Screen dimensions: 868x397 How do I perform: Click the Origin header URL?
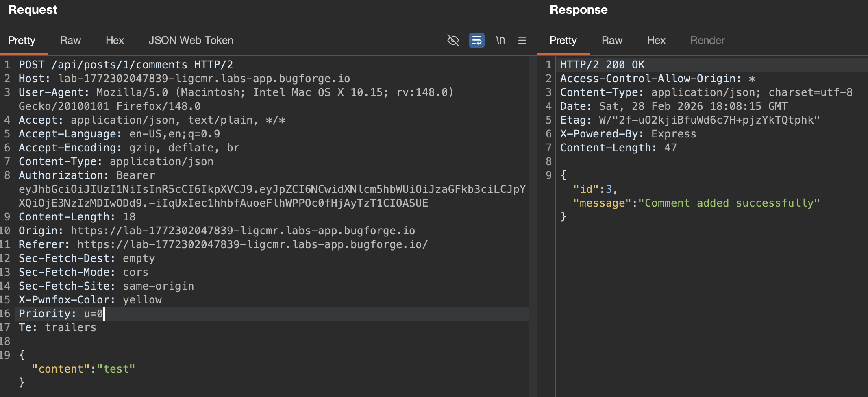243,231
